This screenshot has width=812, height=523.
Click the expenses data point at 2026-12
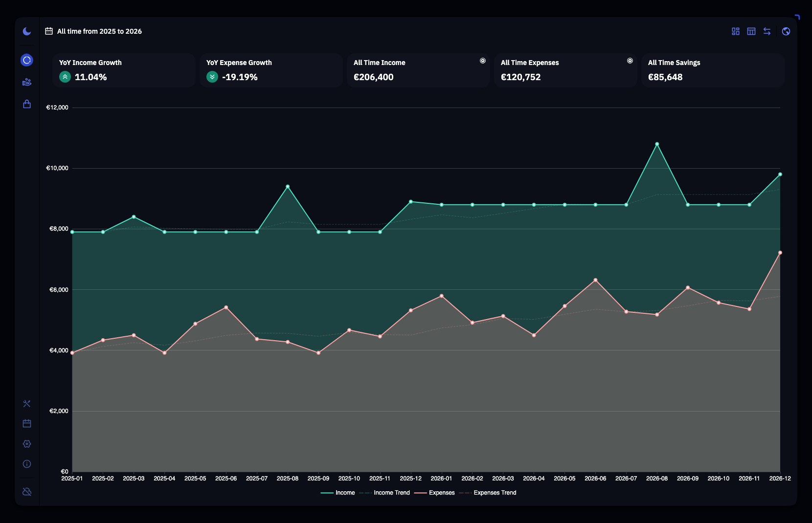(x=780, y=253)
